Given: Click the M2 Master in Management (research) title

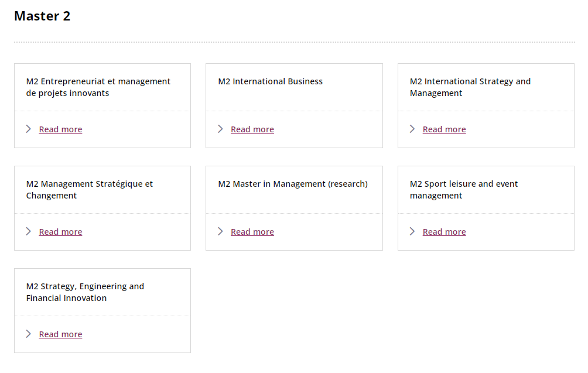Looking at the screenshot, I should click(x=293, y=184).
